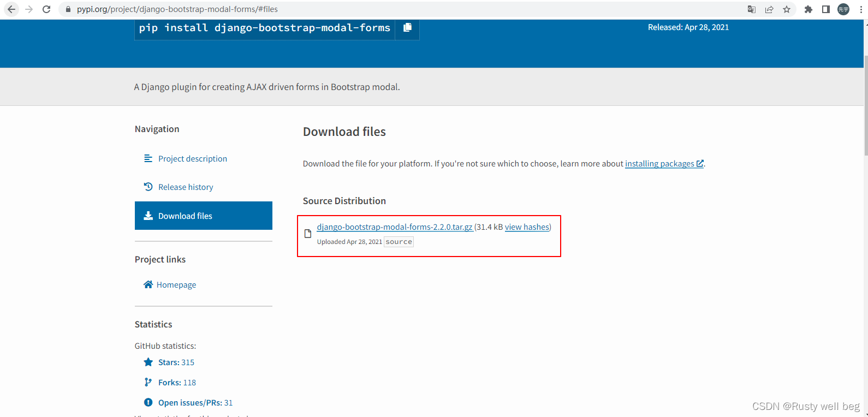Image resolution: width=868 pixels, height=417 pixels.
Task: Copy the pip install command to clipboard
Action: (x=407, y=27)
